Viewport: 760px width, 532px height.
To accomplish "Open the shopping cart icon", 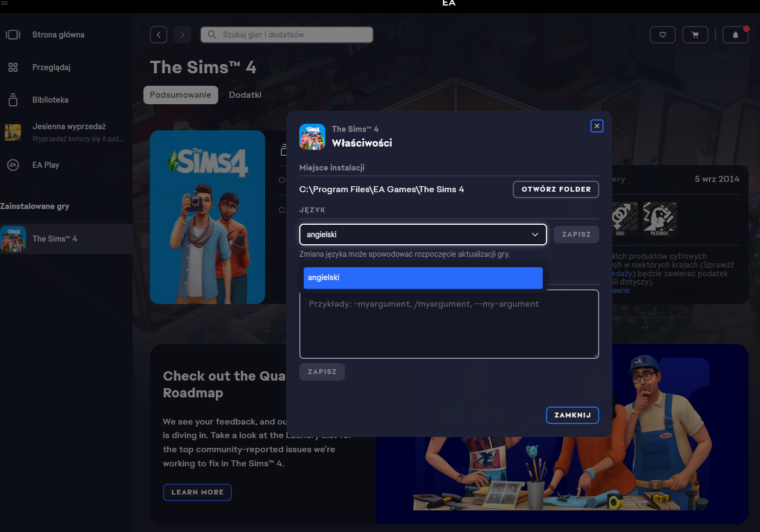I will pos(695,35).
